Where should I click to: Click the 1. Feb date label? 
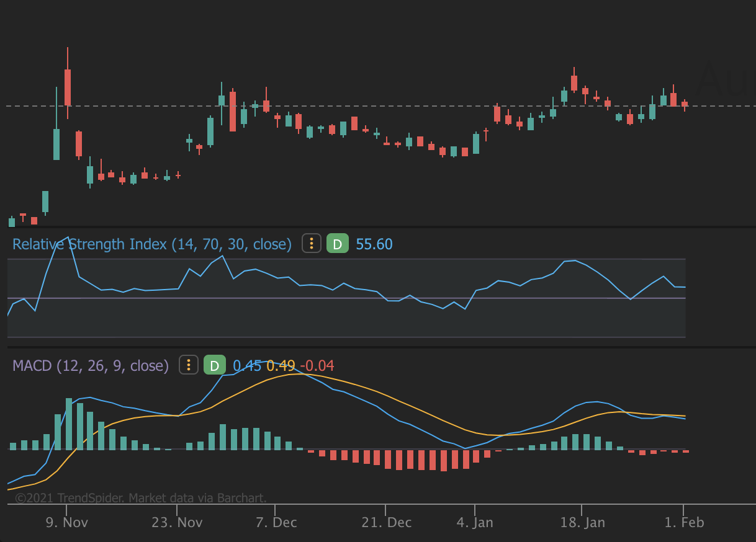tap(684, 522)
